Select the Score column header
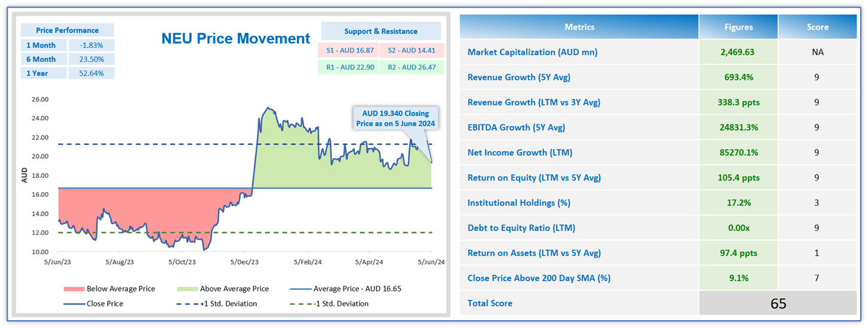868x328 pixels. click(817, 27)
